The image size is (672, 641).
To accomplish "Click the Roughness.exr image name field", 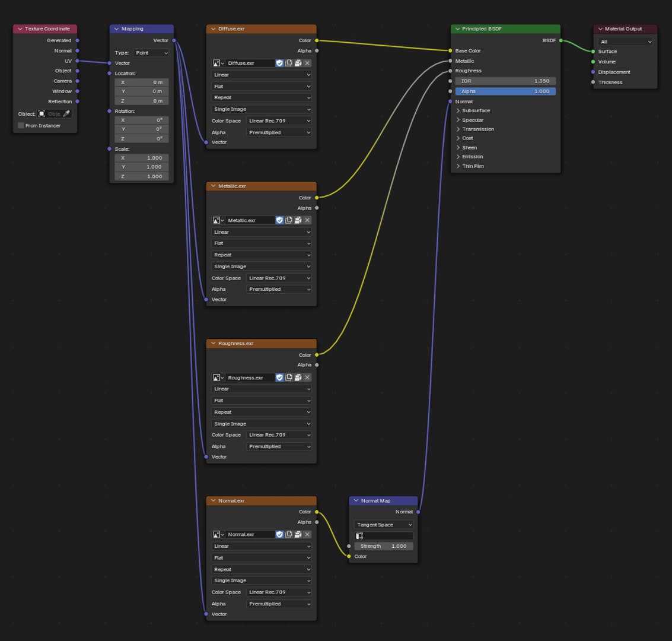I will (250, 377).
